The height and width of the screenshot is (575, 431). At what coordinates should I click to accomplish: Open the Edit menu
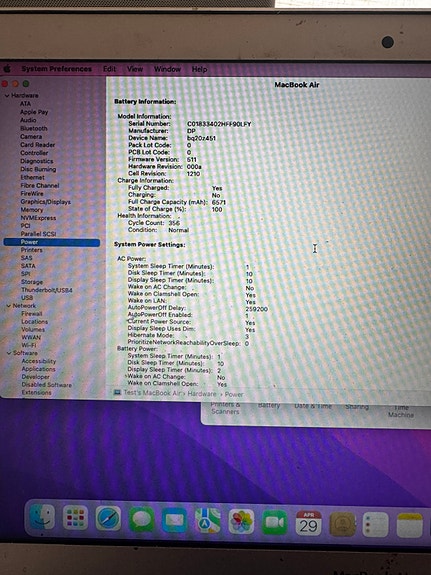[x=109, y=69]
